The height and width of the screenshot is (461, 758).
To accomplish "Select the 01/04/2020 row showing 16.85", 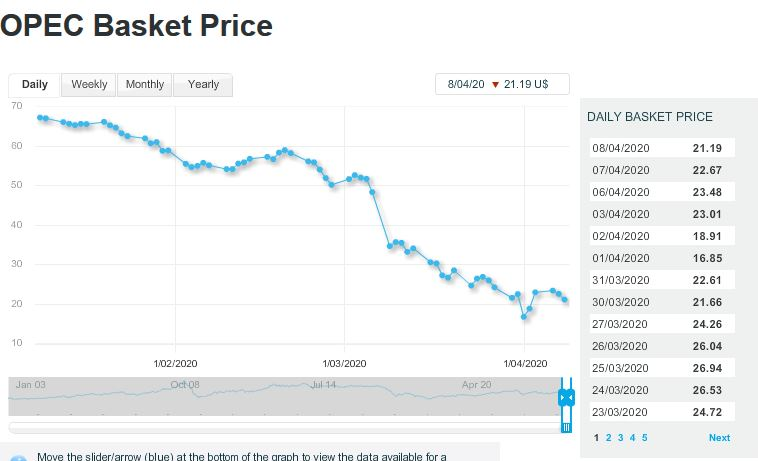I will 662,258.
